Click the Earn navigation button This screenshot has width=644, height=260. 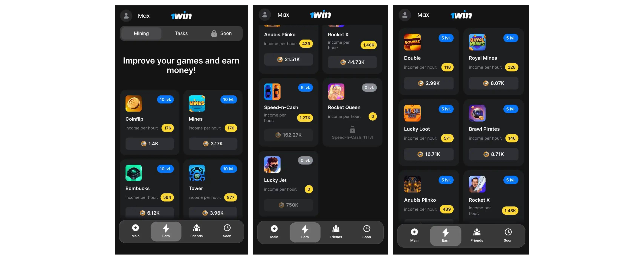166,232
